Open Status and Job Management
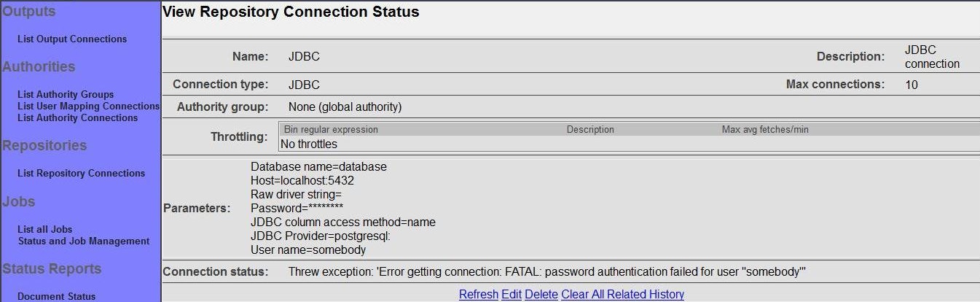The image size is (980, 302). 84,241
